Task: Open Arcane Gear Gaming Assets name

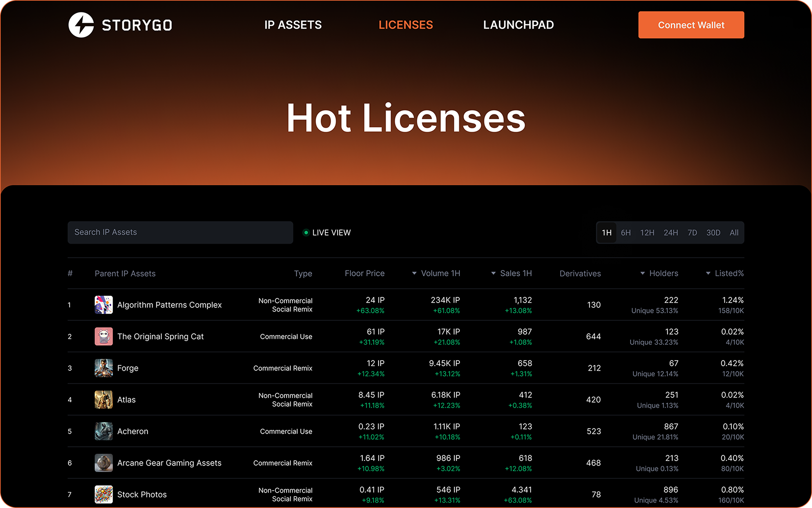Action: pyautogui.click(x=169, y=463)
